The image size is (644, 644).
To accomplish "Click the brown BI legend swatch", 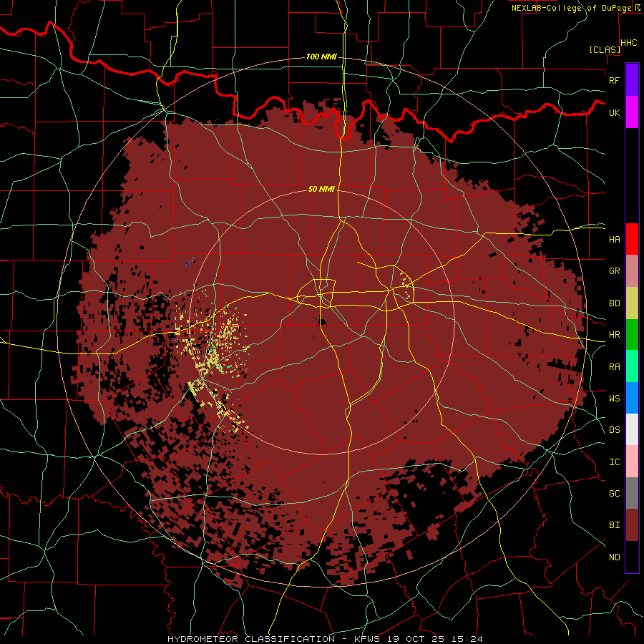I will click(x=632, y=525).
